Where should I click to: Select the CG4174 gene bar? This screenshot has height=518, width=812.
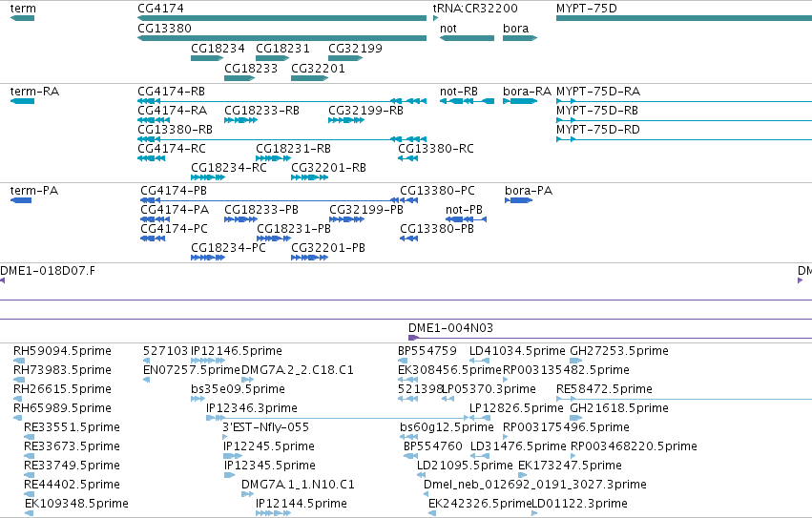click(x=281, y=18)
